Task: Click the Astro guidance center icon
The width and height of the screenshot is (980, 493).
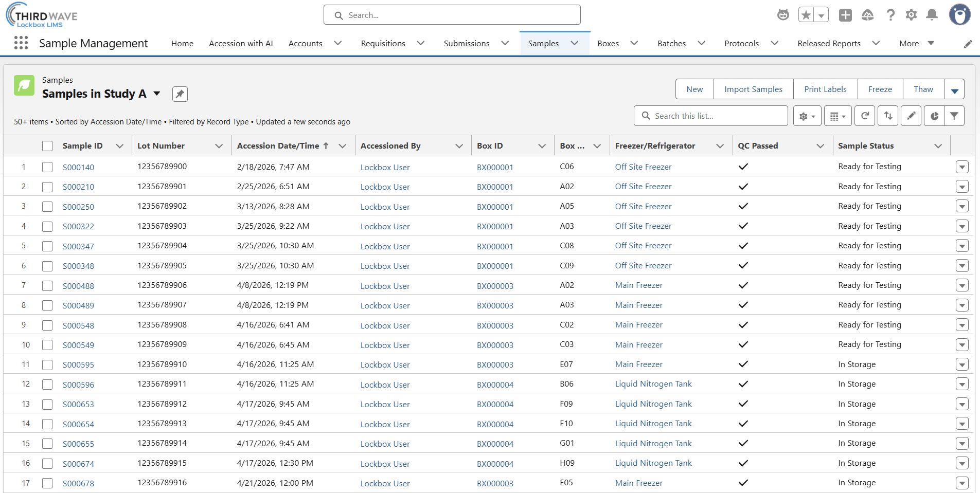Action: point(783,15)
